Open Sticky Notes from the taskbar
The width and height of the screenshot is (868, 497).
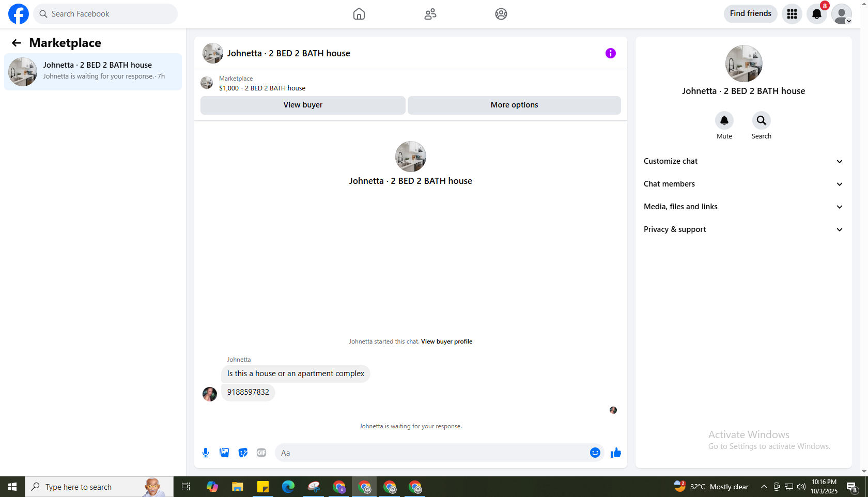pyautogui.click(x=263, y=487)
